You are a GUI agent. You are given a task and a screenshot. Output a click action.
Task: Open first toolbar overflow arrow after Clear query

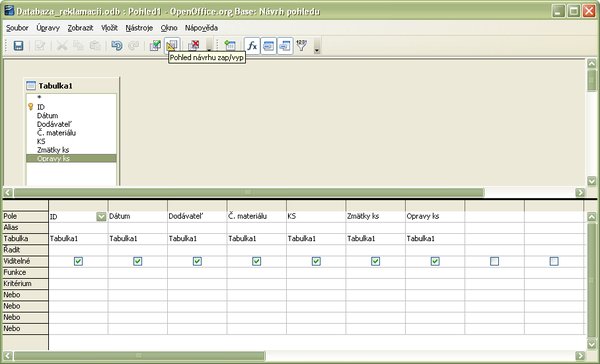tap(209, 46)
